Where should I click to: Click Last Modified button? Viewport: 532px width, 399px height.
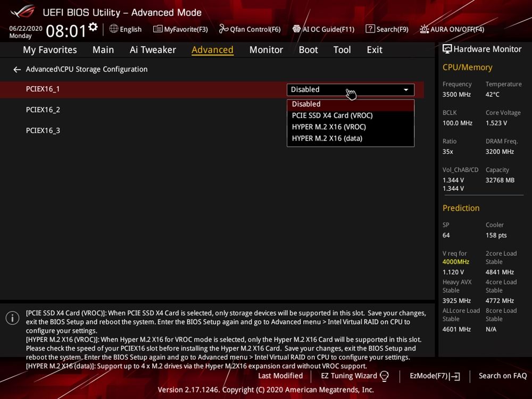tap(280, 376)
